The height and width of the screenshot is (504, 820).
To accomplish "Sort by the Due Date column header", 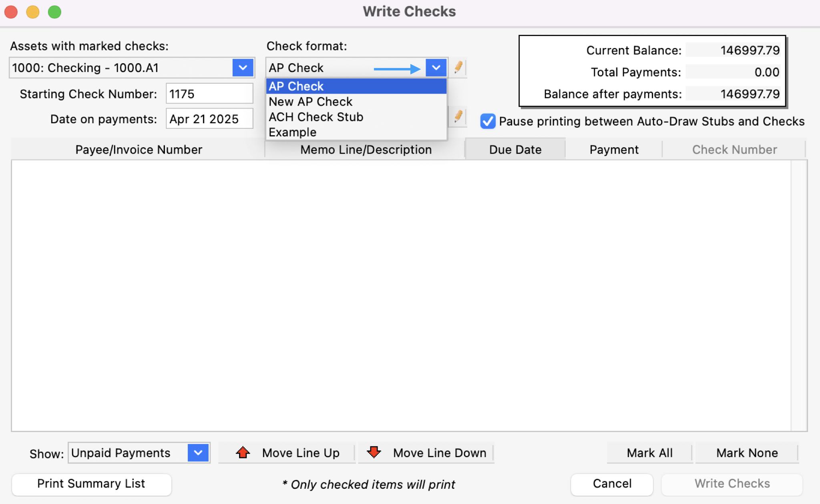I will 515,150.
